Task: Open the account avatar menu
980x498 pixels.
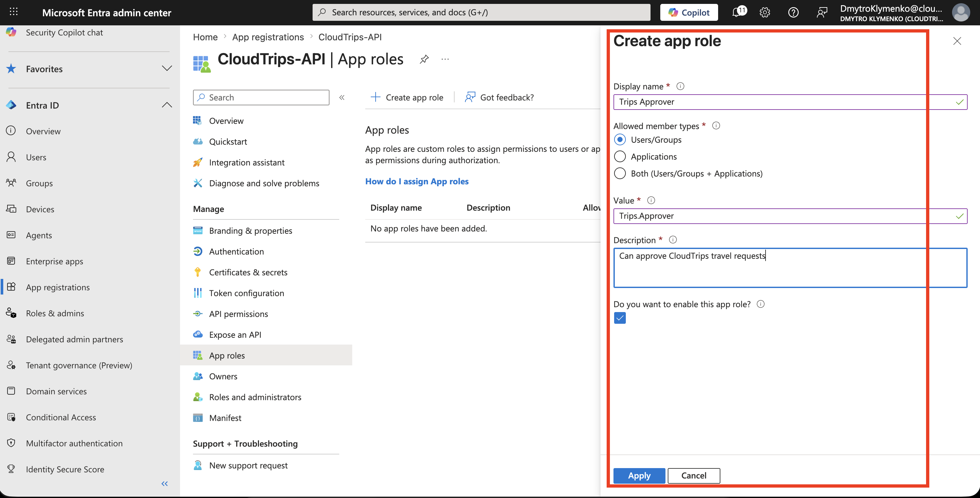Action: coord(961,13)
